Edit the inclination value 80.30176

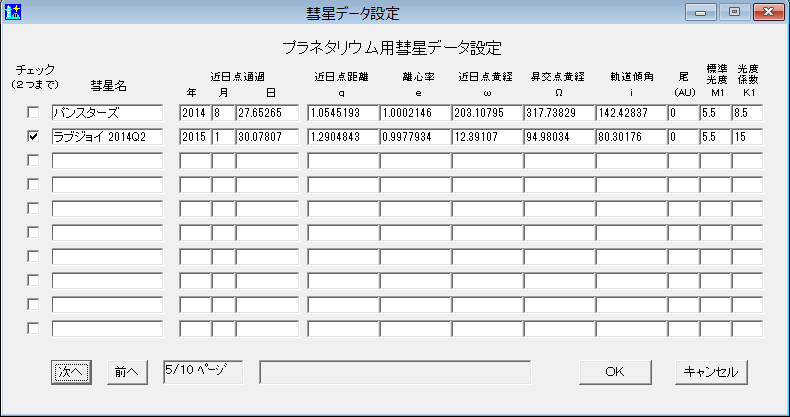[630, 136]
